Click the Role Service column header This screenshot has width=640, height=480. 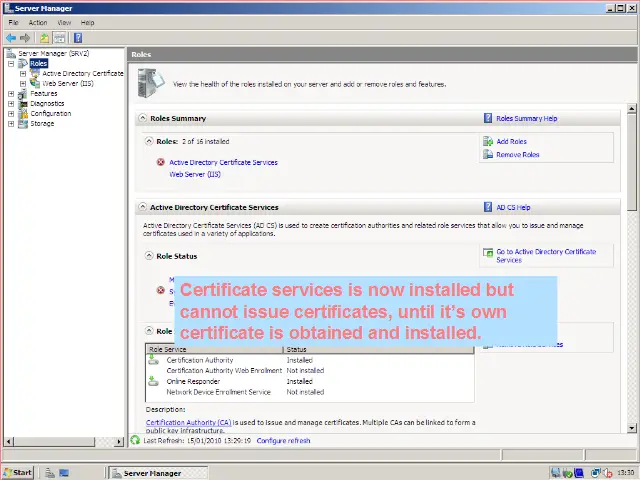click(214, 349)
